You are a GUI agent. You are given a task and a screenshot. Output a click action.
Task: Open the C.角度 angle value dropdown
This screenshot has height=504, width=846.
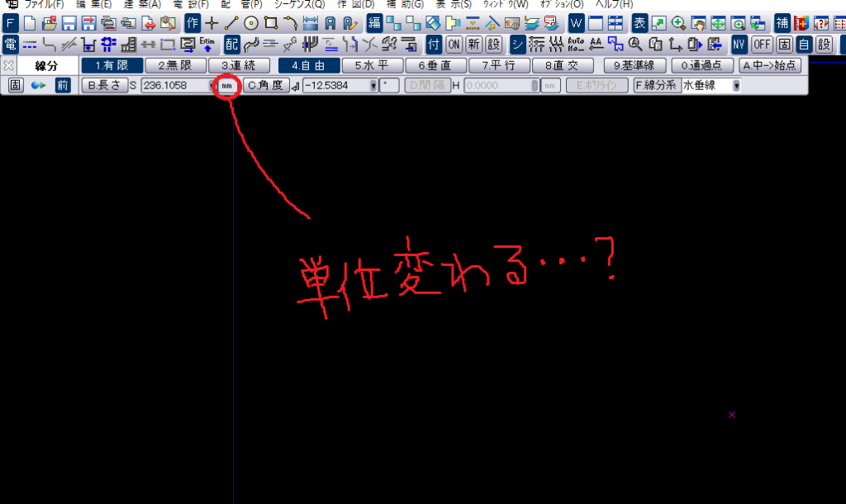[373, 86]
